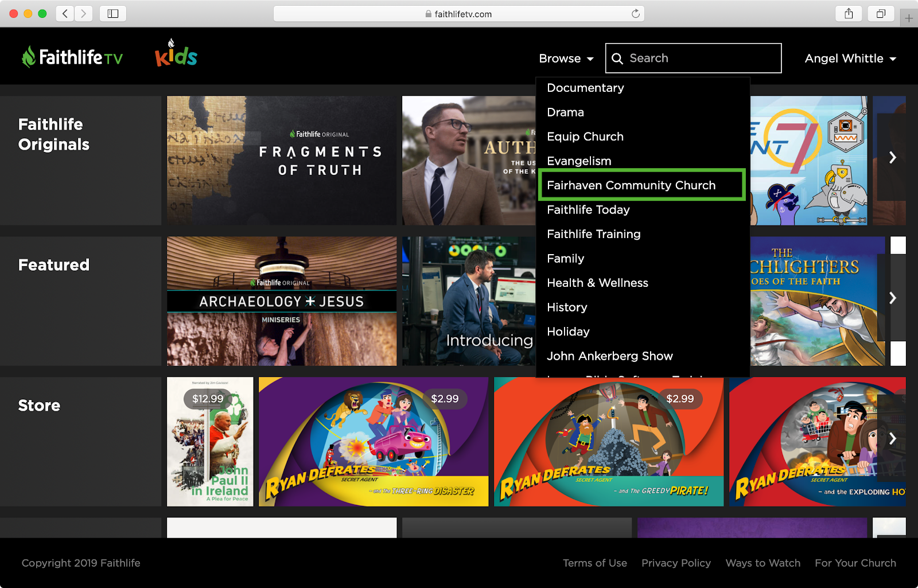Open Ryan Defrates Greedy Pirate thumbnail
The height and width of the screenshot is (588, 918).
[x=609, y=442]
